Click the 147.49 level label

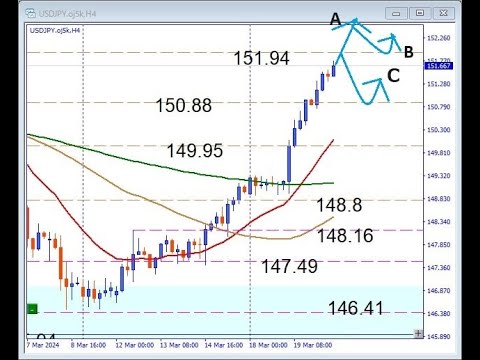[289, 266]
